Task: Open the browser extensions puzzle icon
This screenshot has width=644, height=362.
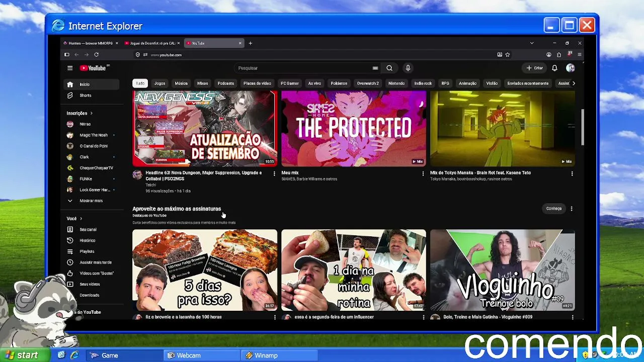Action: 559,55
